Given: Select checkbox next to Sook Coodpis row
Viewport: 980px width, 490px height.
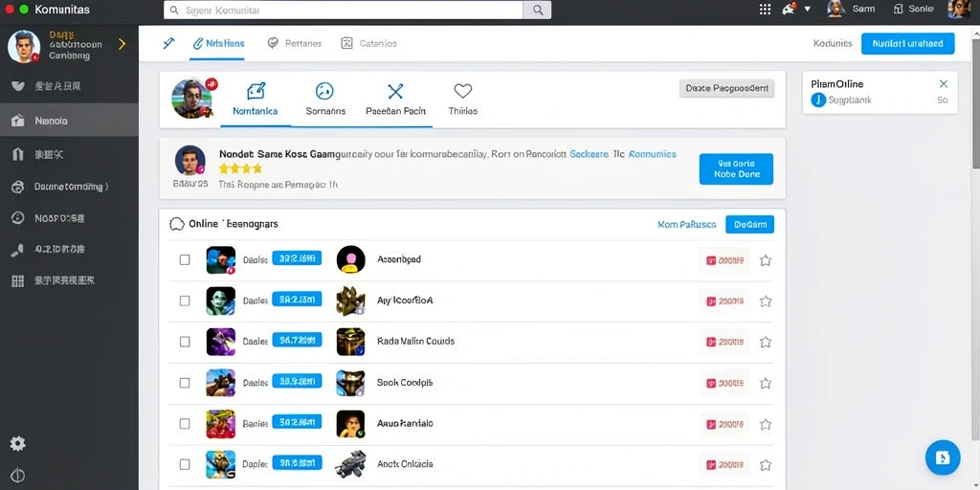Looking at the screenshot, I should [185, 383].
